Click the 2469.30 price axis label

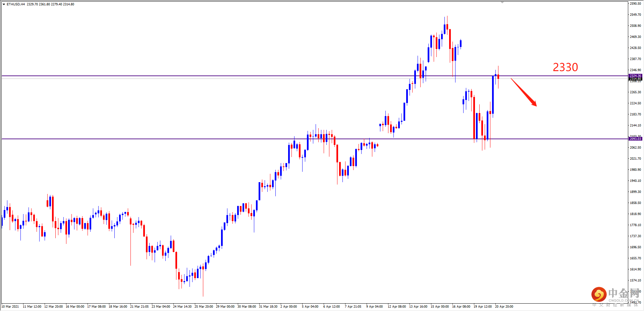tap(635, 37)
